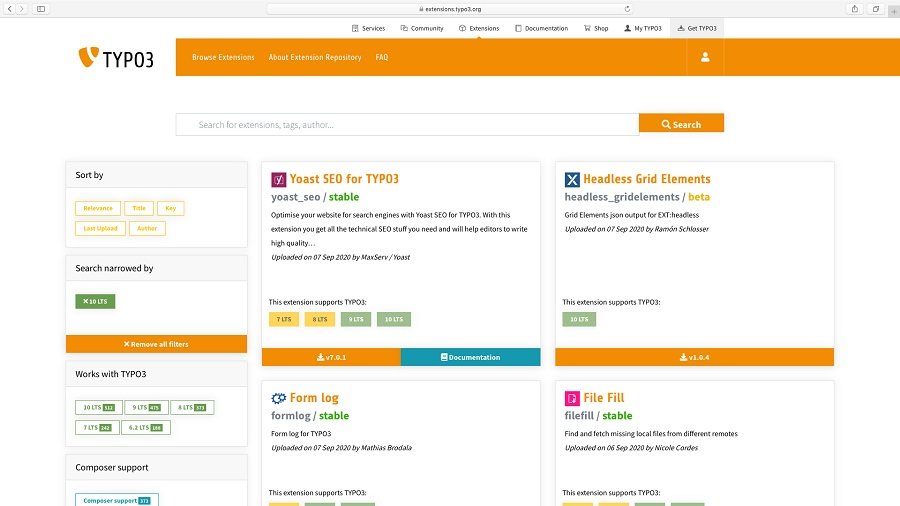Reload the page using refresh icon

point(627,9)
